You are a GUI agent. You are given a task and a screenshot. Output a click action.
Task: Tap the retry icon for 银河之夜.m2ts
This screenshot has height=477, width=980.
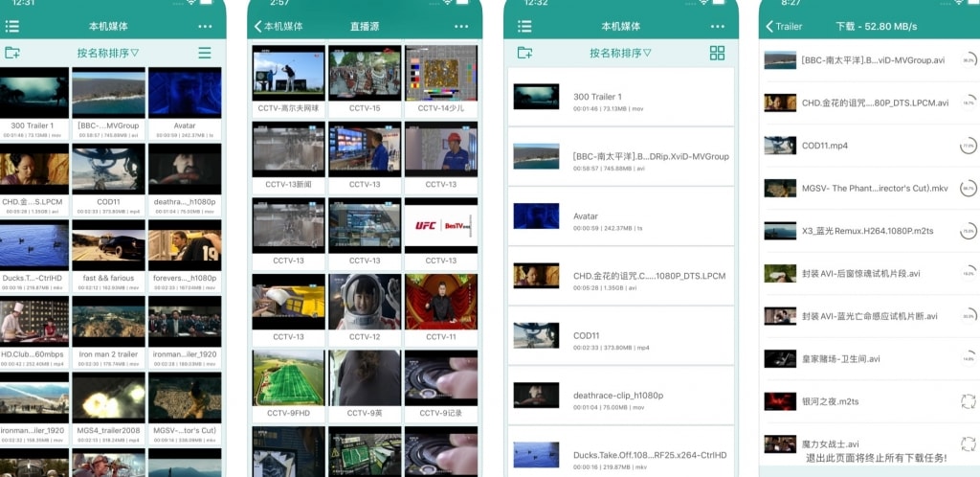[969, 401]
